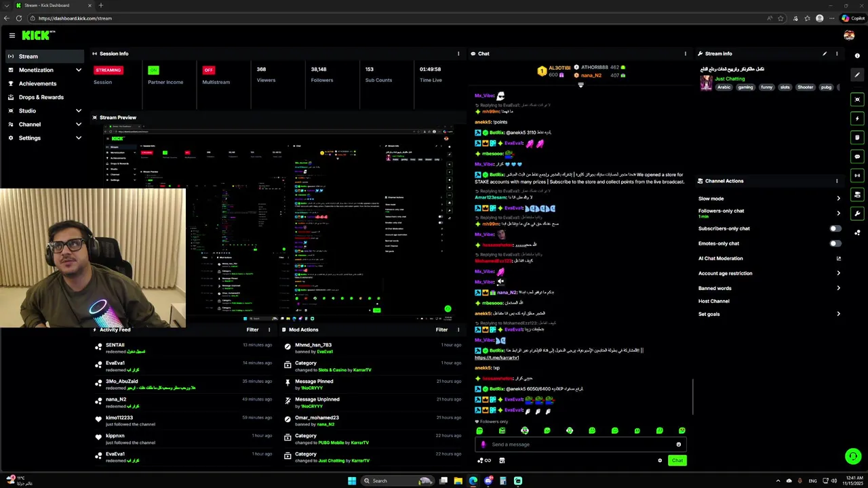Click the Shooter stream tag
This screenshot has height=488, width=868.
[x=805, y=87]
